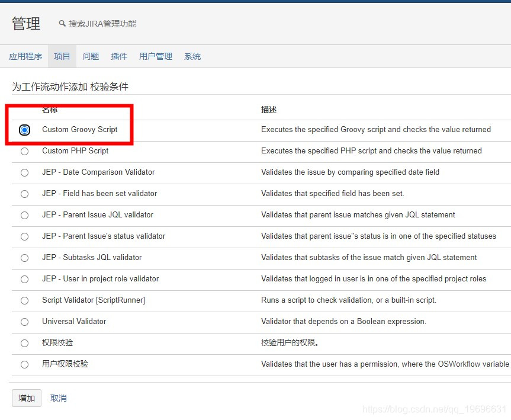Select the Custom Groovy Script radio button

(x=24, y=130)
